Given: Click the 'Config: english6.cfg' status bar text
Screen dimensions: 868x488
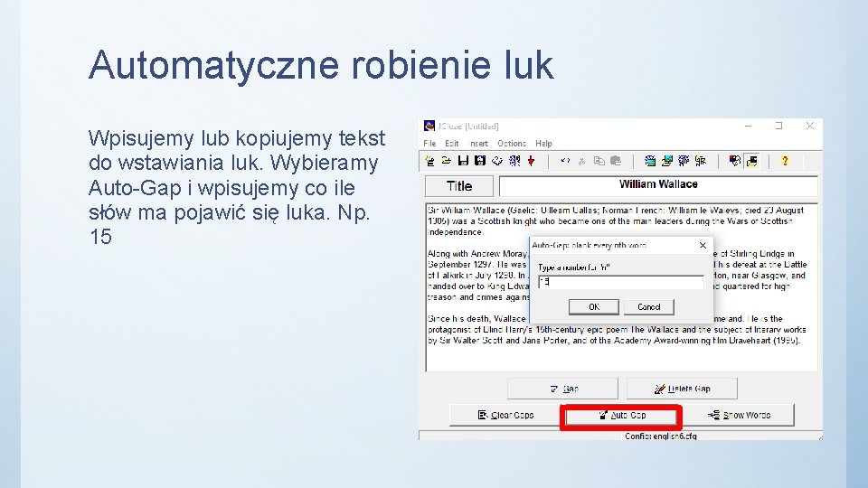Looking at the screenshot, I should coord(660,436).
